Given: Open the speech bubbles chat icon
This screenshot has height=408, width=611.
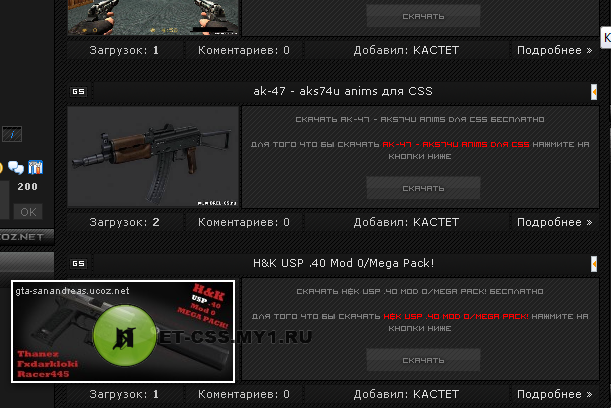Looking at the screenshot, I should click(16, 168).
